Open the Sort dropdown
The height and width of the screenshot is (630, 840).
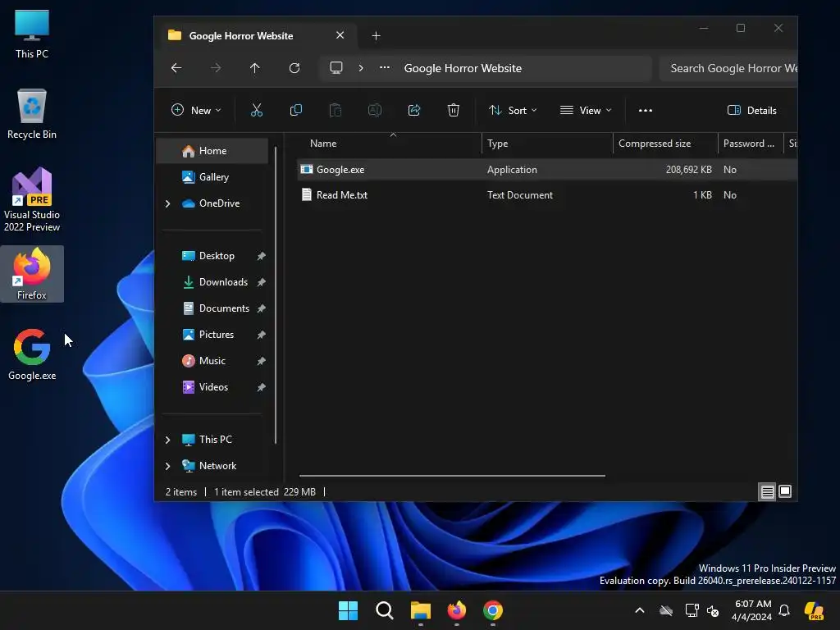(x=513, y=111)
